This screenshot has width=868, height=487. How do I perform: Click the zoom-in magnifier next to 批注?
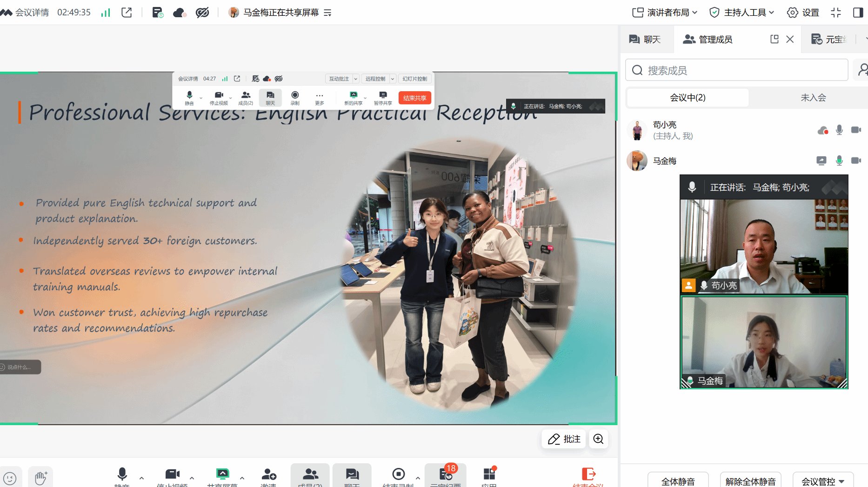[598, 439]
